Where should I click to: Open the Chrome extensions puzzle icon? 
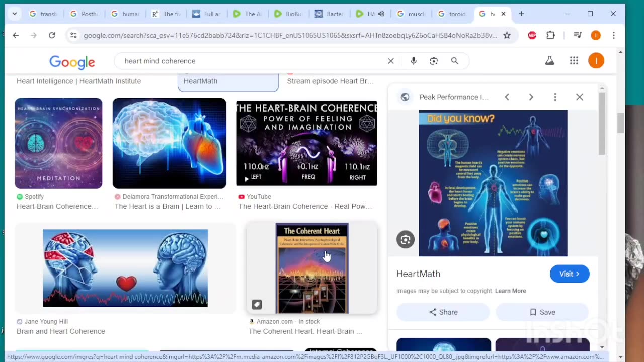550,35
